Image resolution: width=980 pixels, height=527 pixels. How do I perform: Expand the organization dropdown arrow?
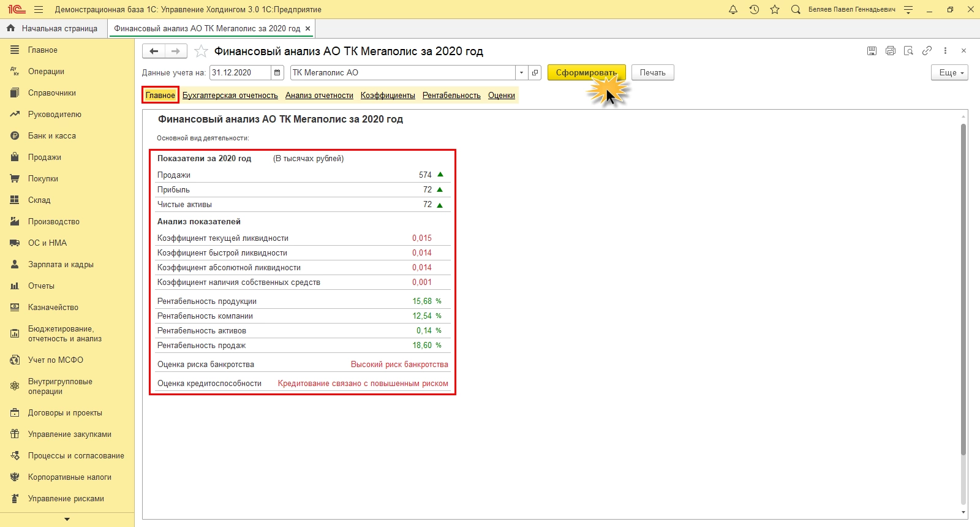click(x=521, y=72)
